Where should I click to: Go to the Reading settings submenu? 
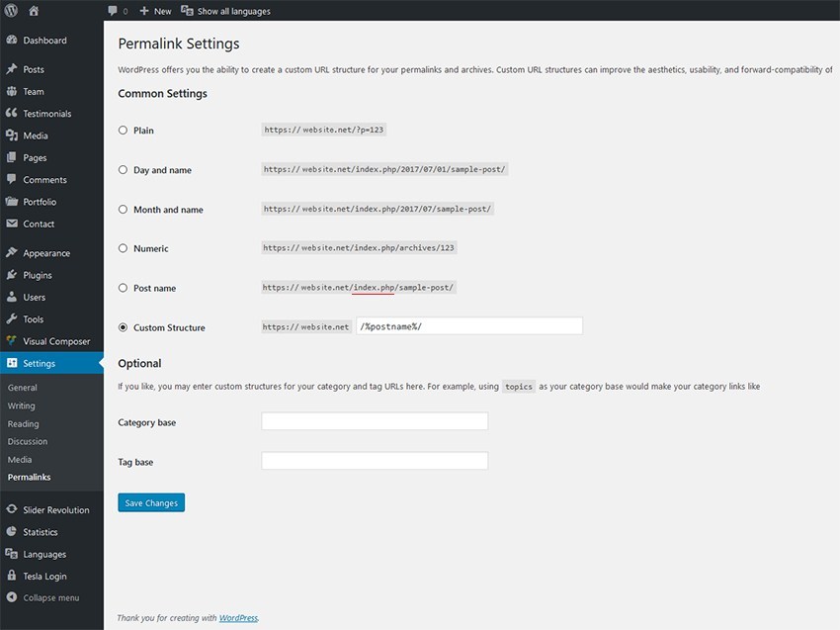pyautogui.click(x=23, y=423)
